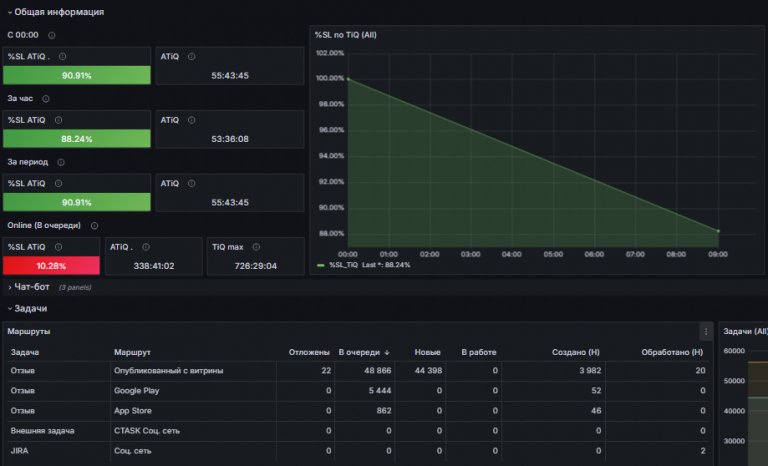Click info icon of %SL ATiQ panel under За период
768x466 pixels.
[58, 183]
